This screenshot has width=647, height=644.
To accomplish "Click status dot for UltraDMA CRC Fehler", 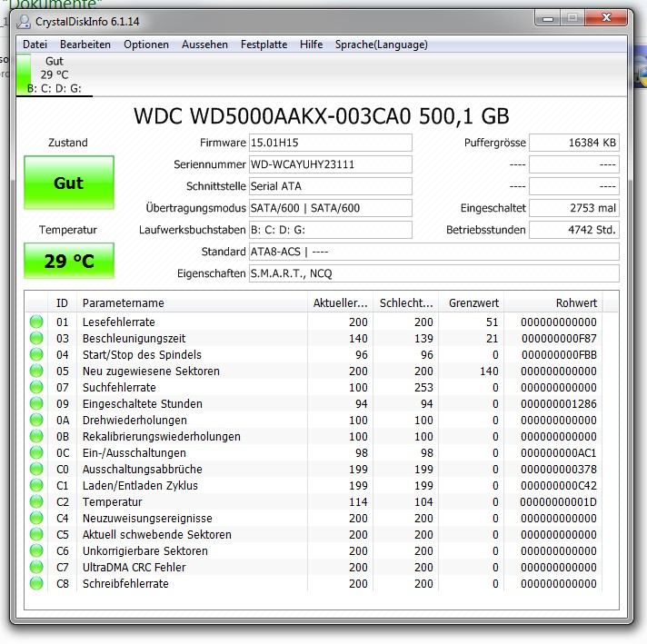I will click(x=36, y=567).
